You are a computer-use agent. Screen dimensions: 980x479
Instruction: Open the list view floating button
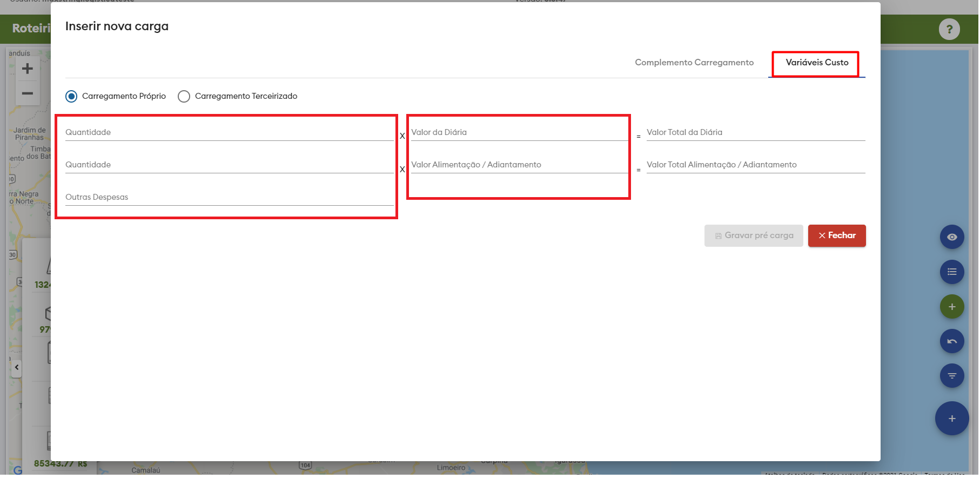(x=952, y=272)
